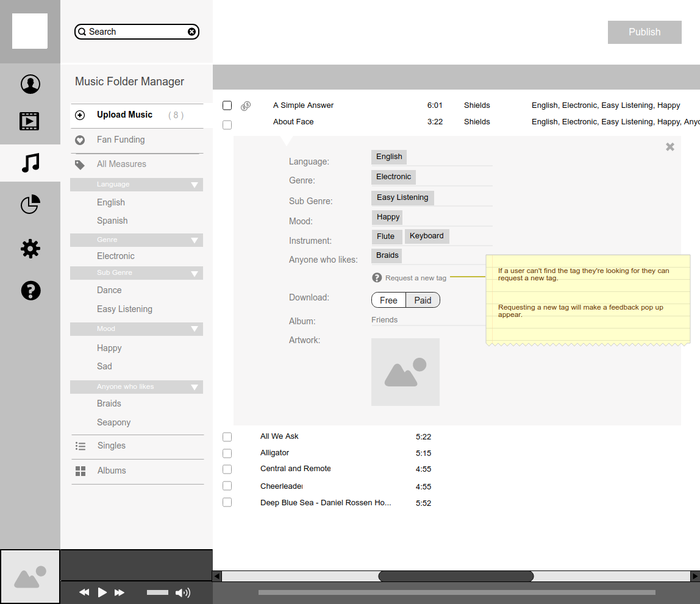Click the grid icon beside Albums

click(x=80, y=471)
